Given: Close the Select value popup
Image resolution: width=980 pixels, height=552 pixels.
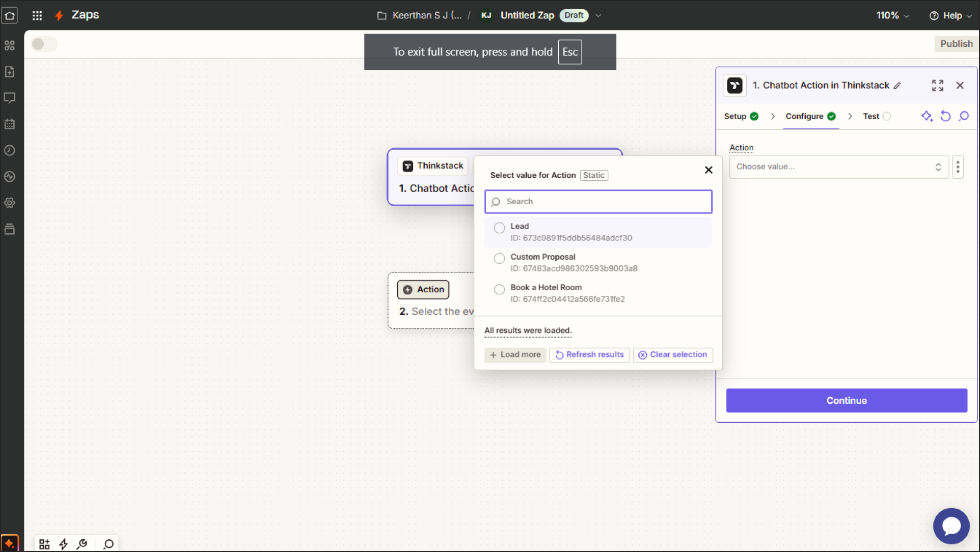Looking at the screenshot, I should (708, 170).
